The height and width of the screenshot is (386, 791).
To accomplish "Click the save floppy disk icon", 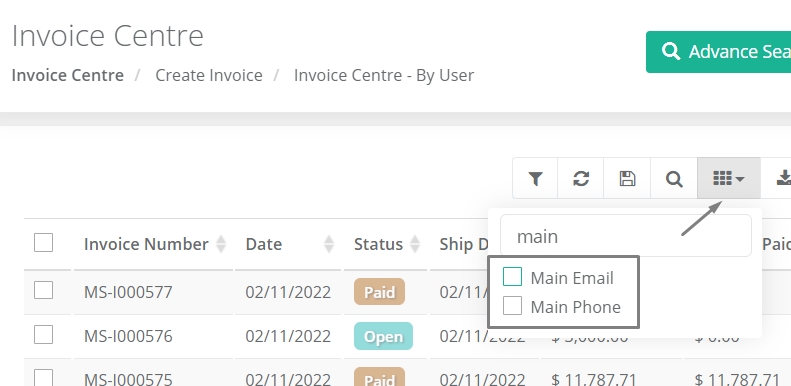I will (627, 178).
